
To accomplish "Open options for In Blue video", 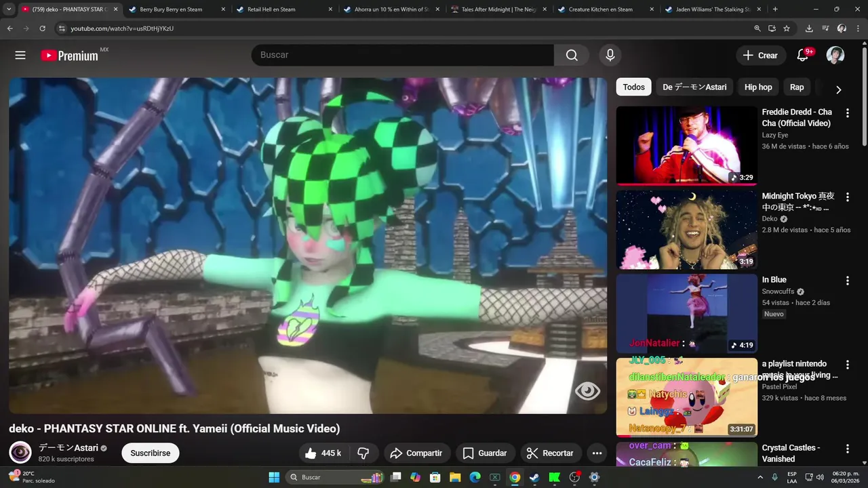I will coord(847,280).
